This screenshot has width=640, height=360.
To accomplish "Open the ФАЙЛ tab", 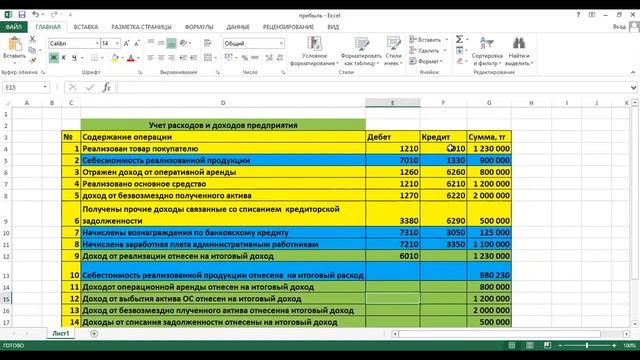I will pyautogui.click(x=13, y=27).
